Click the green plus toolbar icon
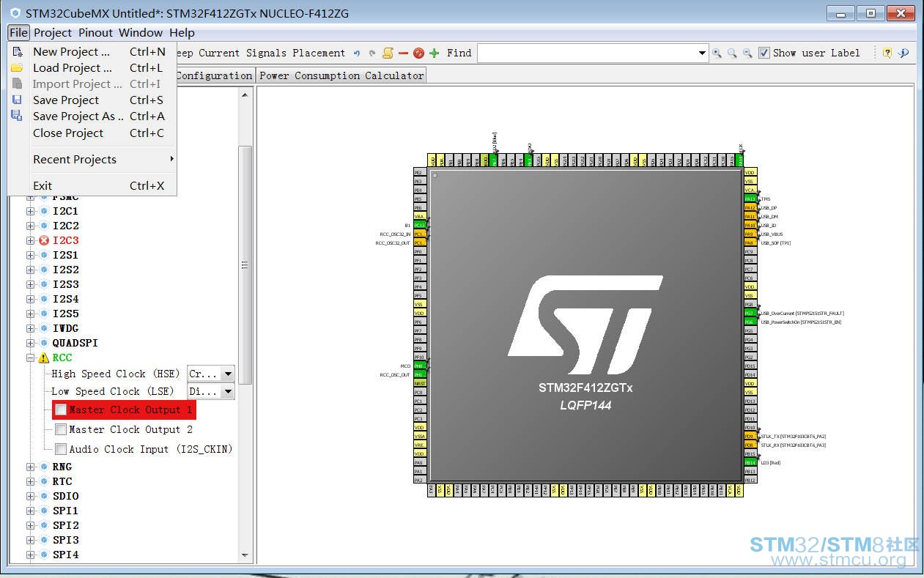The image size is (924, 578). (x=435, y=53)
